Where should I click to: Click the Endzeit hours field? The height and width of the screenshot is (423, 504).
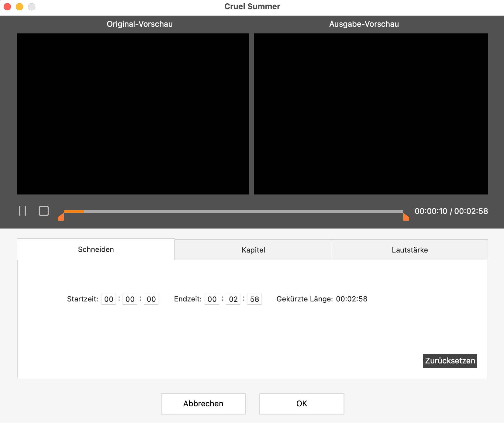212,299
